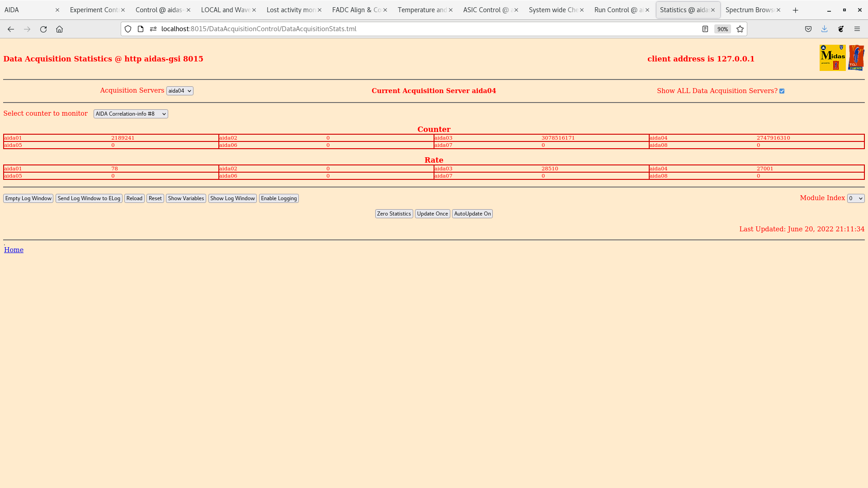
Task: Click the Show Log Window button
Action: point(232,198)
